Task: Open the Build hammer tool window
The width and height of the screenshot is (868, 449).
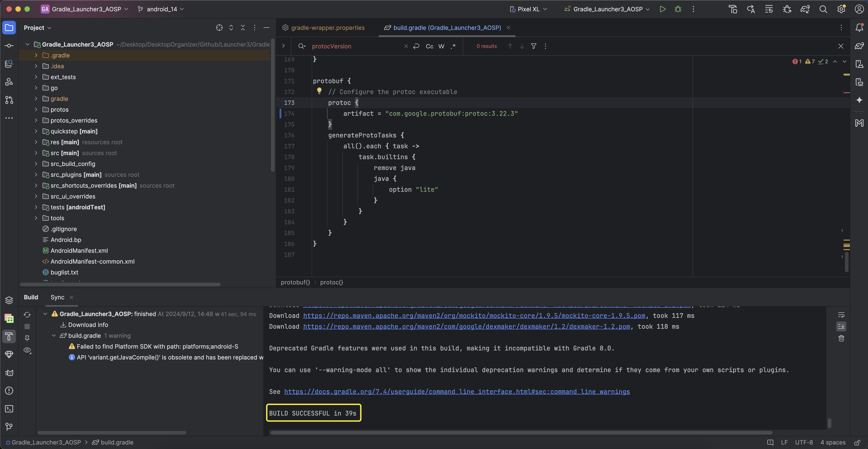Action: pos(9,336)
